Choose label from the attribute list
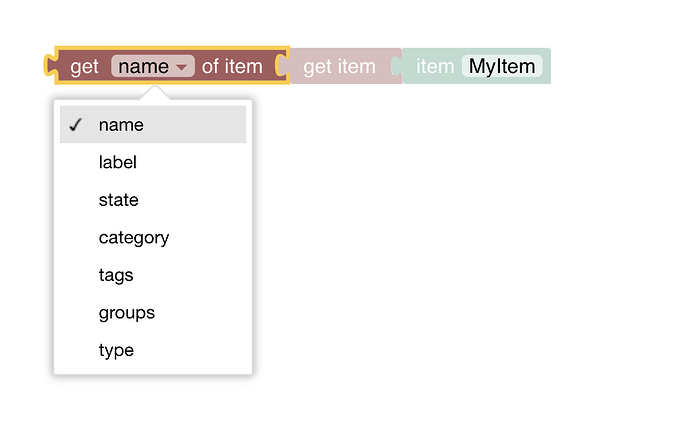 (118, 162)
